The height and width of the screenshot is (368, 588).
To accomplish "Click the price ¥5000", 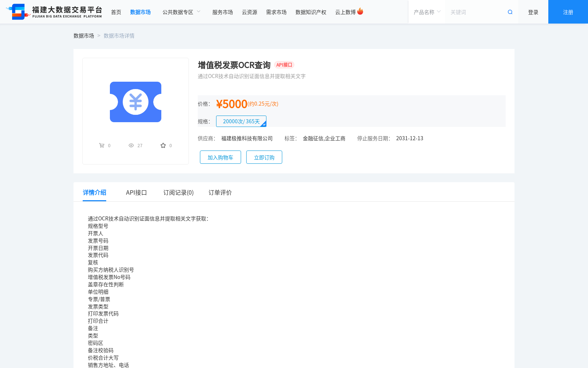I will pyautogui.click(x=232, y=104).
